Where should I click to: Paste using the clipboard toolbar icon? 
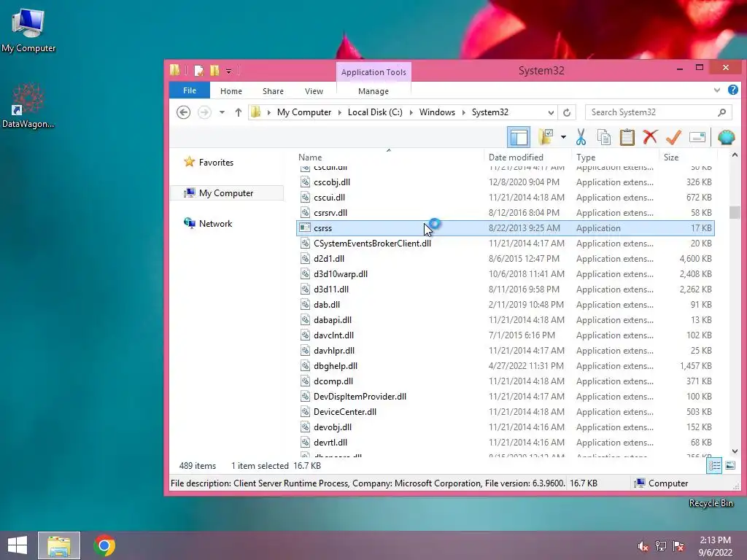(x=627, y=137)
